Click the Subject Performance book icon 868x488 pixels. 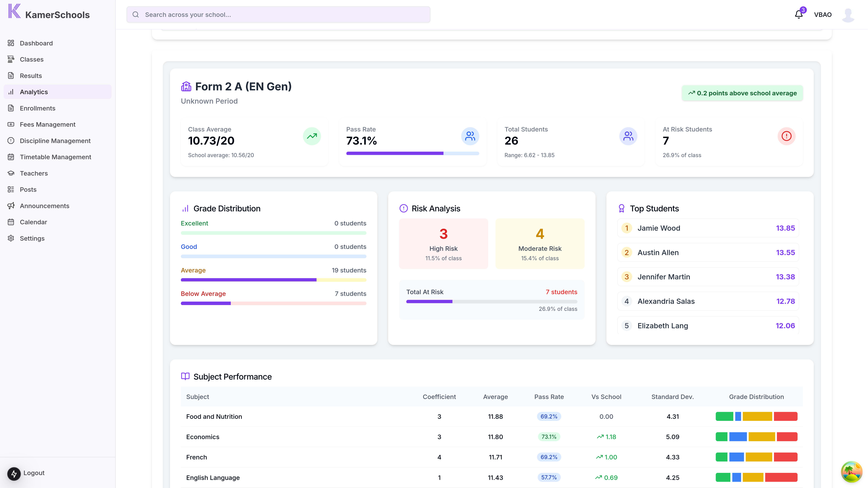coord(185,376)
